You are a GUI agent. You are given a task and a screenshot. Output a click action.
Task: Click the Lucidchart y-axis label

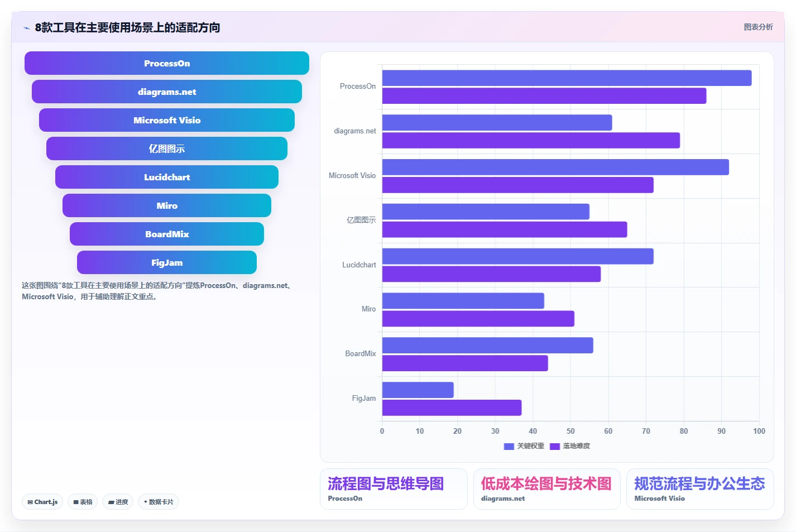pos(359,265)
